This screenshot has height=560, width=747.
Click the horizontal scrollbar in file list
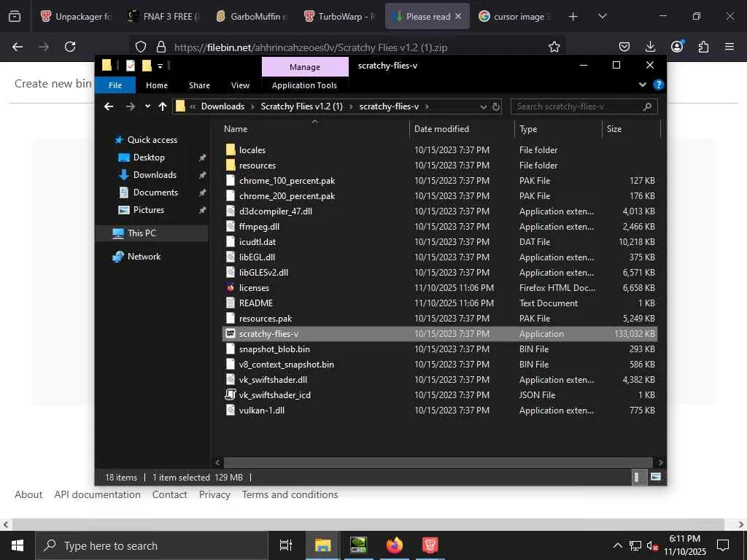[x=438, y=462]
